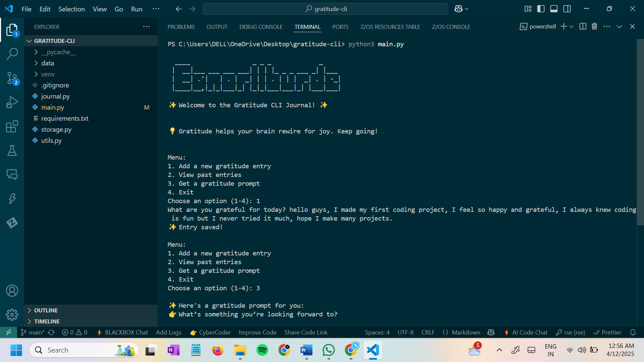Switch to the DEBUG CONSOLE tab

click(x=261, y=27)
